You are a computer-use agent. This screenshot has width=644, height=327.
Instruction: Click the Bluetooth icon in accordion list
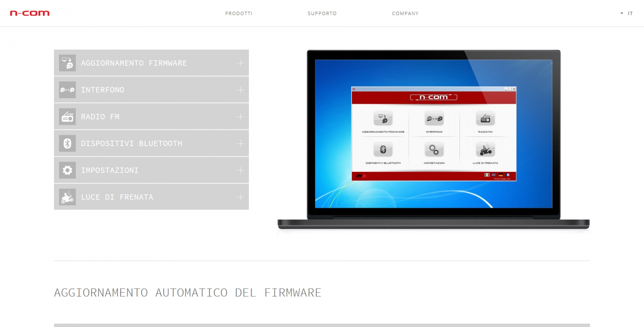67,143
